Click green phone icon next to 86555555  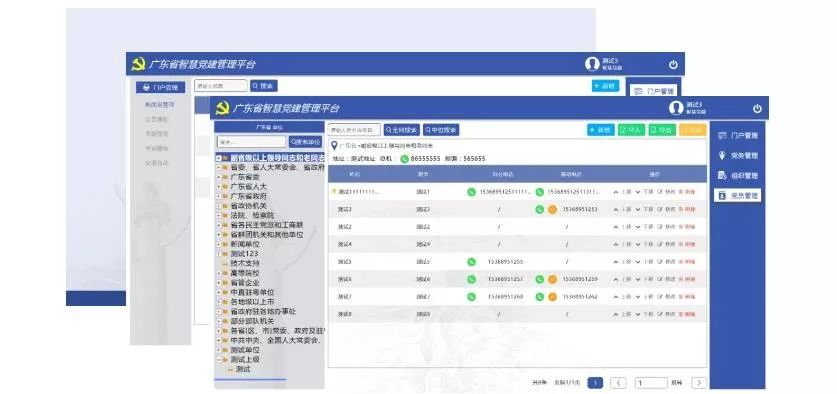404,159
